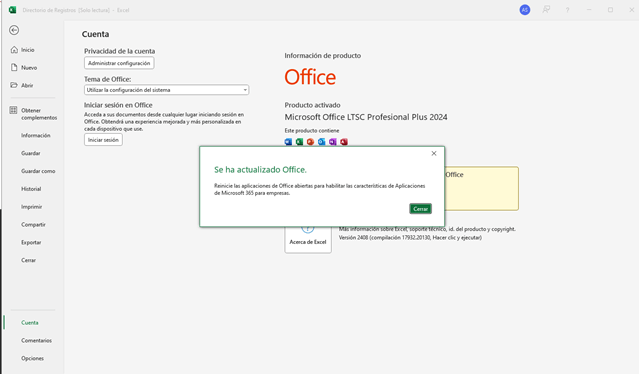
Task: Click the PowerPoint app icon
Action: (x=310, y=142)
